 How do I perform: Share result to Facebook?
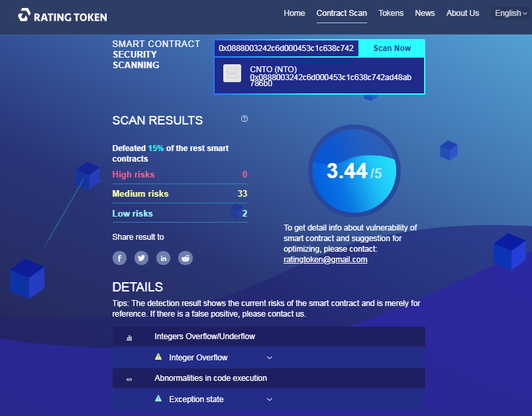119,258
